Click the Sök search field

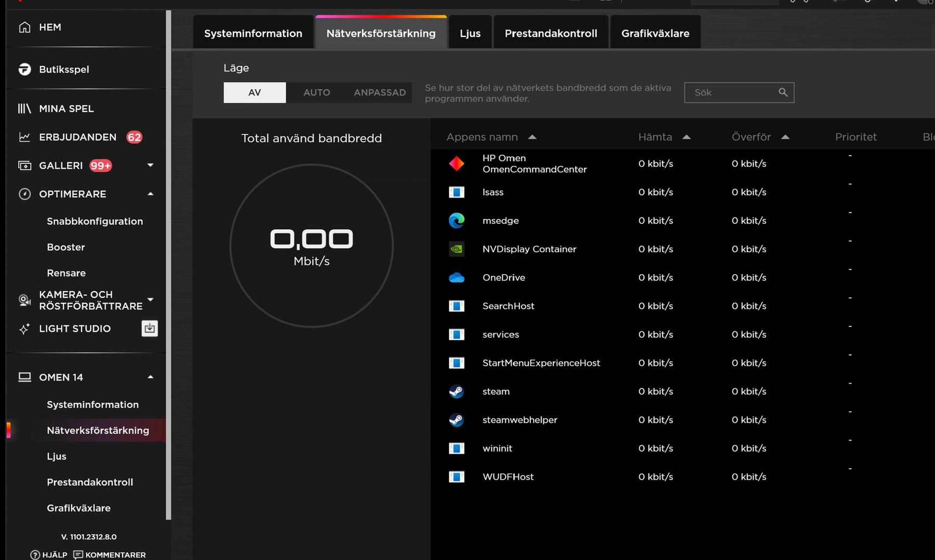[x=739, y=92]
